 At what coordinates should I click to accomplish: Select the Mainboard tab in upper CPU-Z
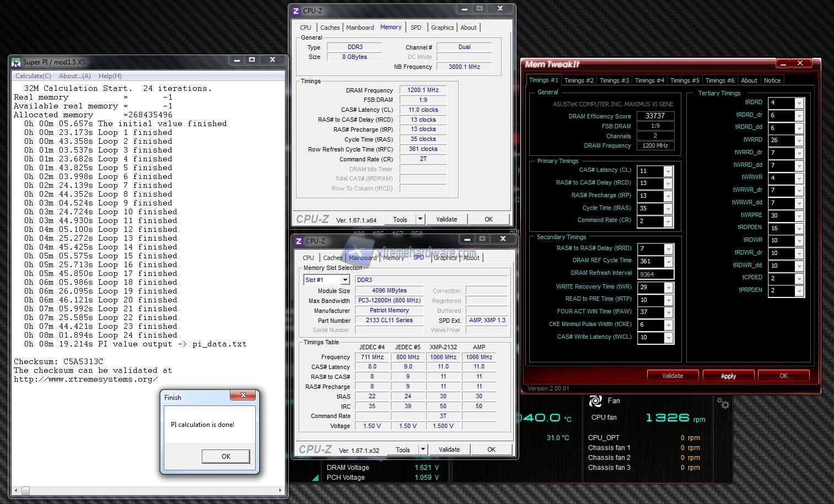coord(360,28)
